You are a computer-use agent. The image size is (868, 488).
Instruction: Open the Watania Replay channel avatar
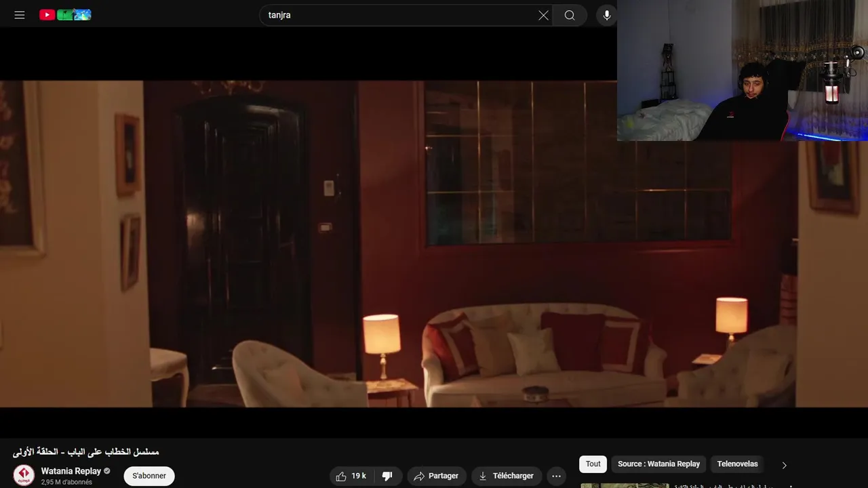24,475
